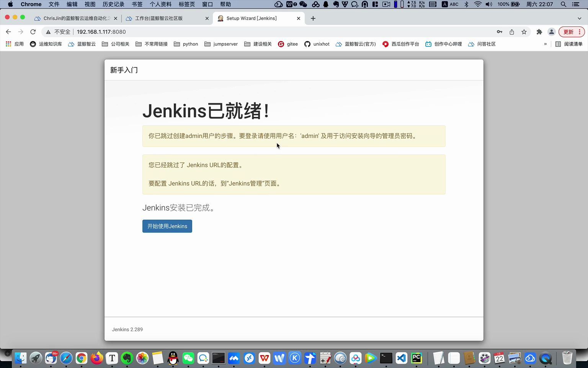Click the address bar URL 192.168.1.117:8080
This screenshot has width=588, height=368.
[x=101, y=32]
